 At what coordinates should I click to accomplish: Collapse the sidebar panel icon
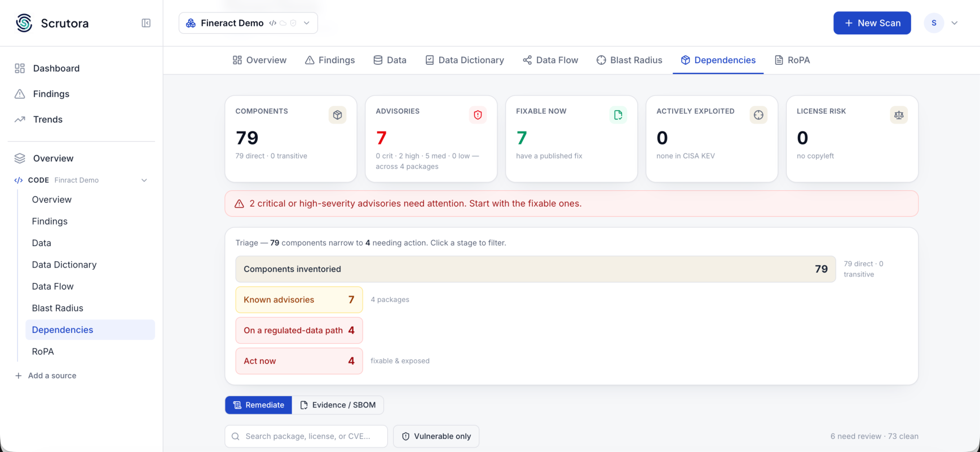[146, 23]
